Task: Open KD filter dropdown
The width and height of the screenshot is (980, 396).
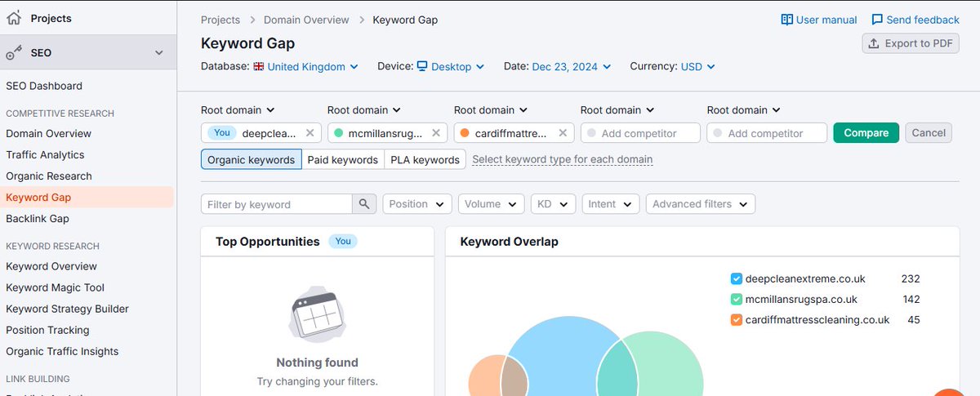Action: [553, 204]
